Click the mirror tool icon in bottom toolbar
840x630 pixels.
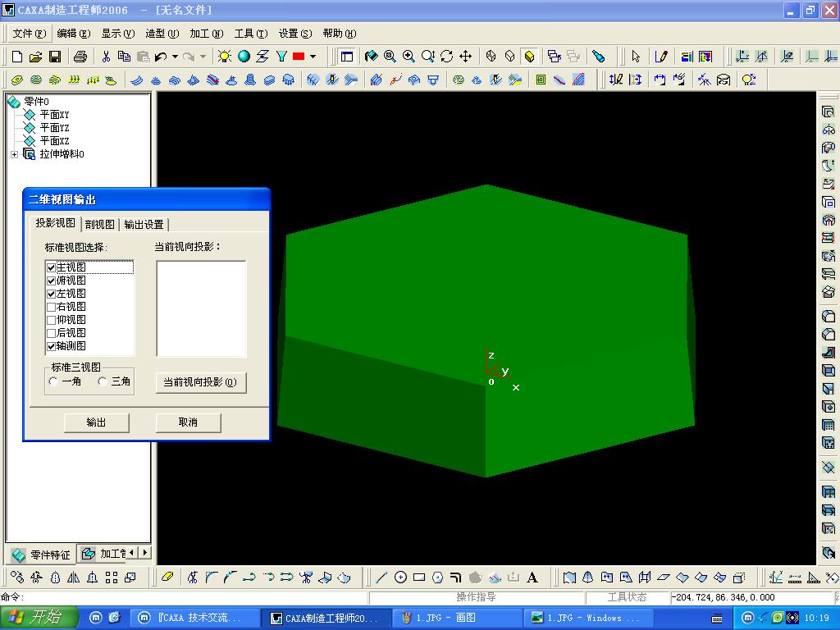point(74,577)
